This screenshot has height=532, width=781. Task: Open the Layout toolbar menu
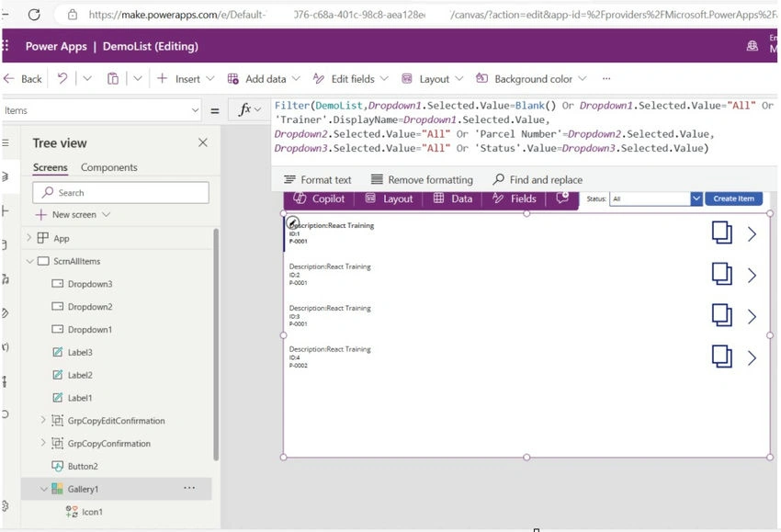click(433, 79)
